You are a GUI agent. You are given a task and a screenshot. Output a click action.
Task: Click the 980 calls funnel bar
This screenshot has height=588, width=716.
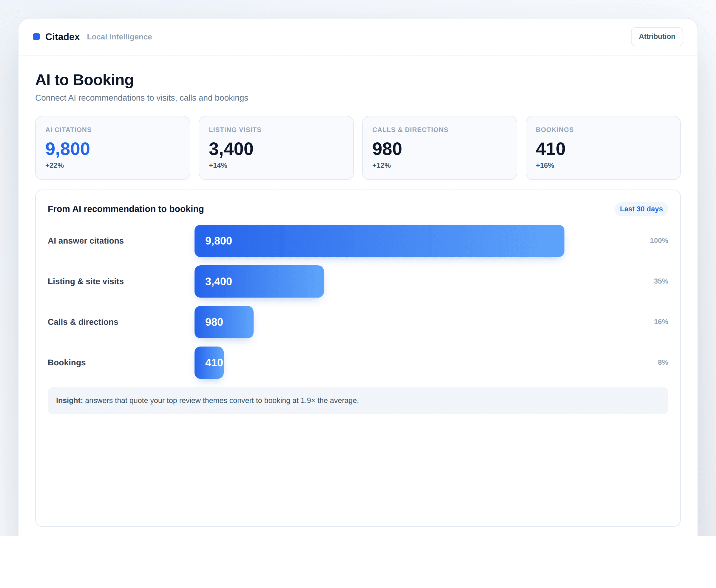(224, 322)
